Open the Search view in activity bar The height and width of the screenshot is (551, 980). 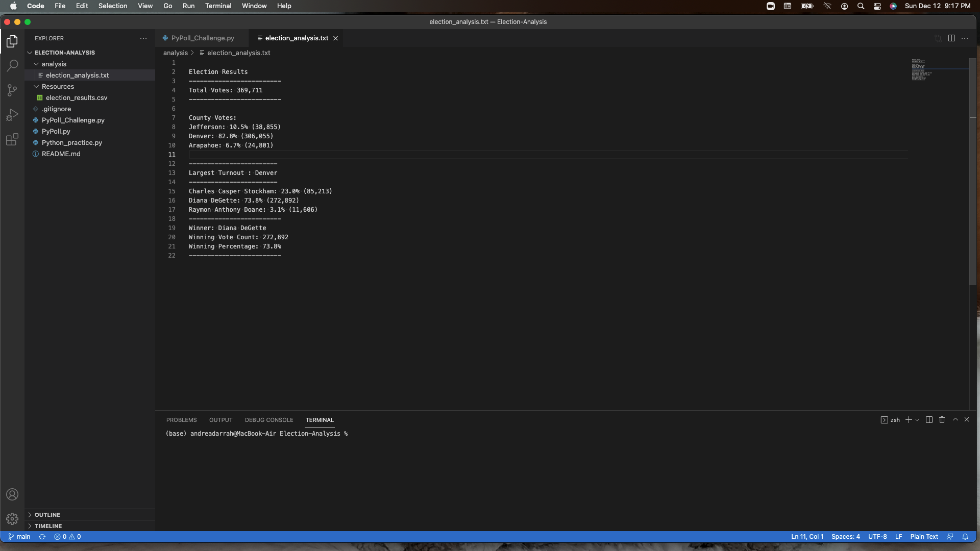point(12,65)
